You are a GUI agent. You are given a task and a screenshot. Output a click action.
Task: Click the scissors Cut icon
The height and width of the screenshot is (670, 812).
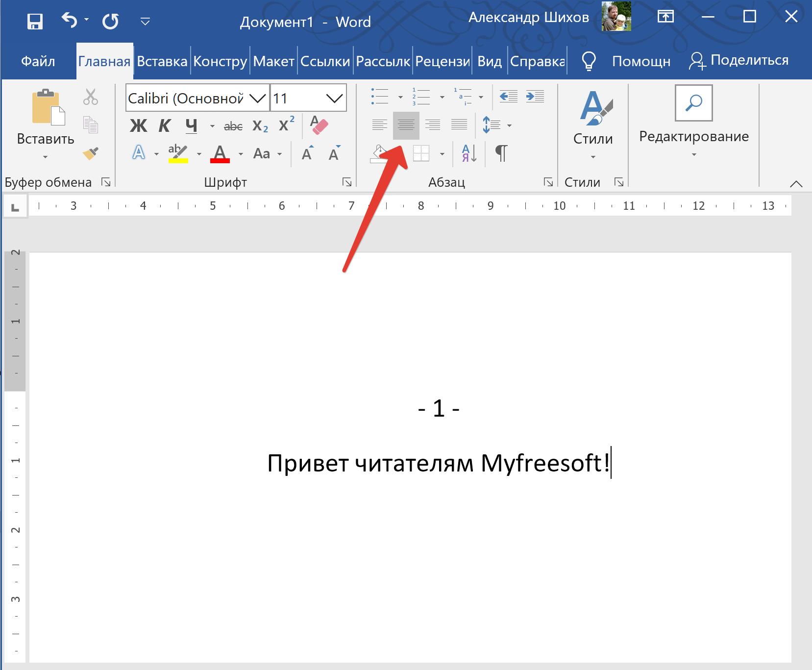91,97
